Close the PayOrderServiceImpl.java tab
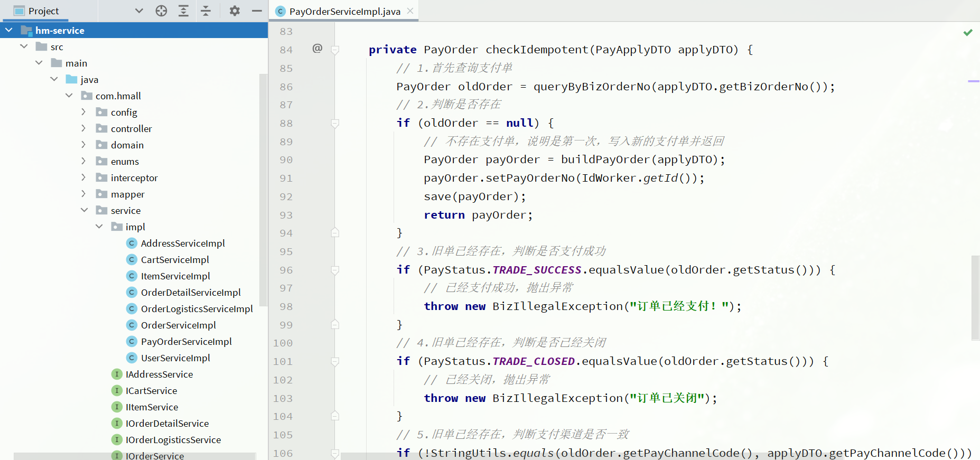980x460 pixels. (x=410, y=11)
